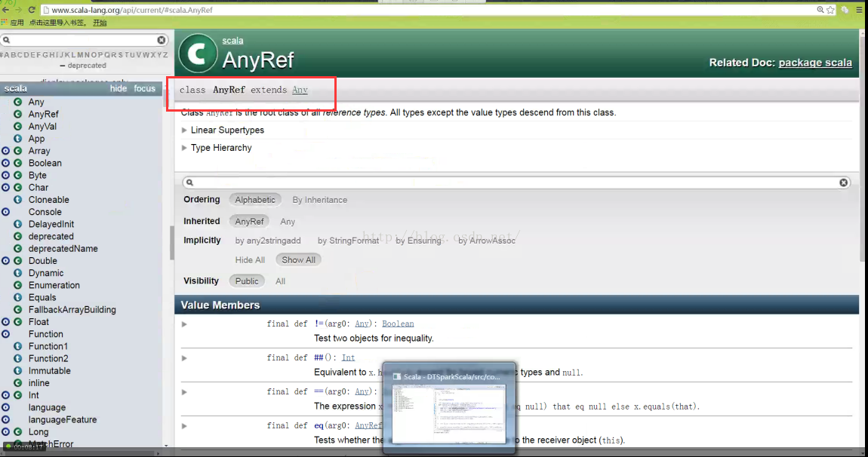Click the object icon beside Long
The image size is (868, 457).
5,431
